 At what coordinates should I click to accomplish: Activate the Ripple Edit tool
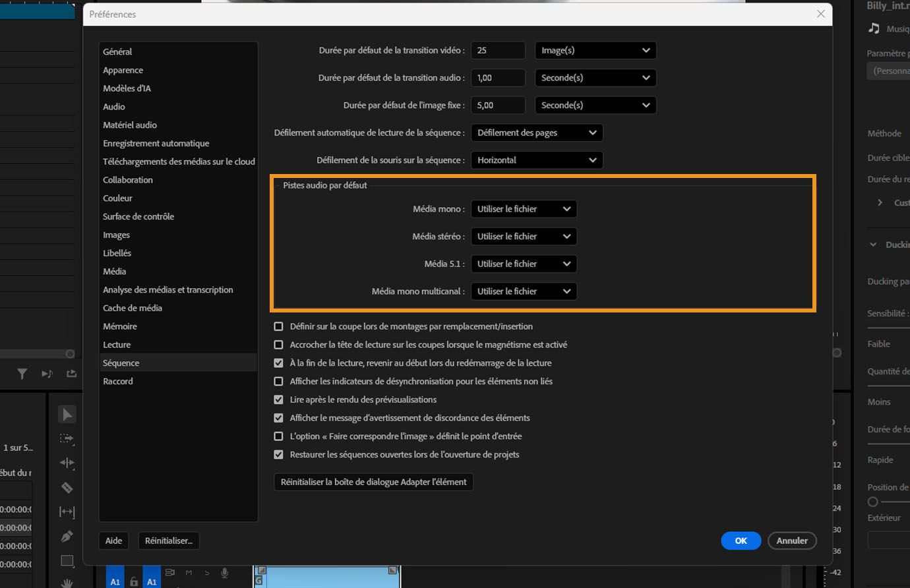pyautogui.click(x=67, y=463)
